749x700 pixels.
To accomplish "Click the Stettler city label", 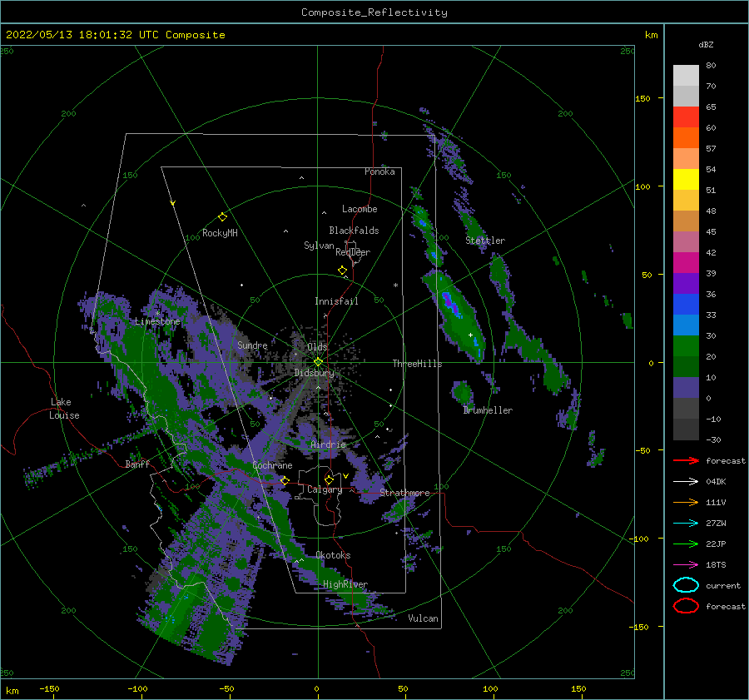I will [x=485, y=241].
